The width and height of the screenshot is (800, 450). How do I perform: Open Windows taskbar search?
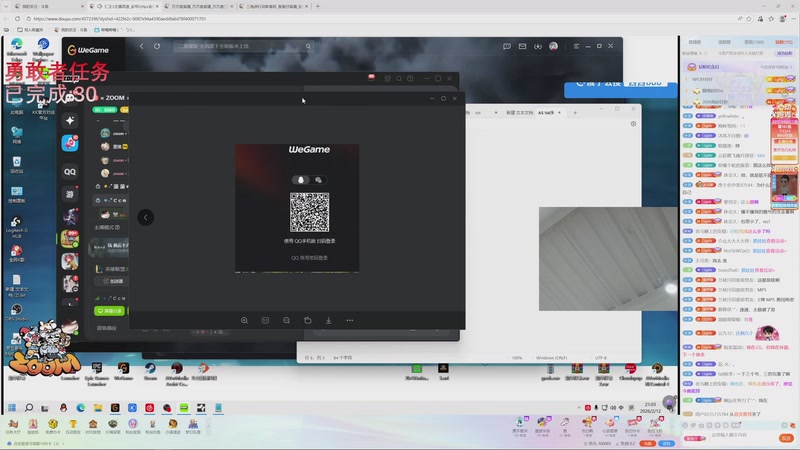[x=29, y=408]
